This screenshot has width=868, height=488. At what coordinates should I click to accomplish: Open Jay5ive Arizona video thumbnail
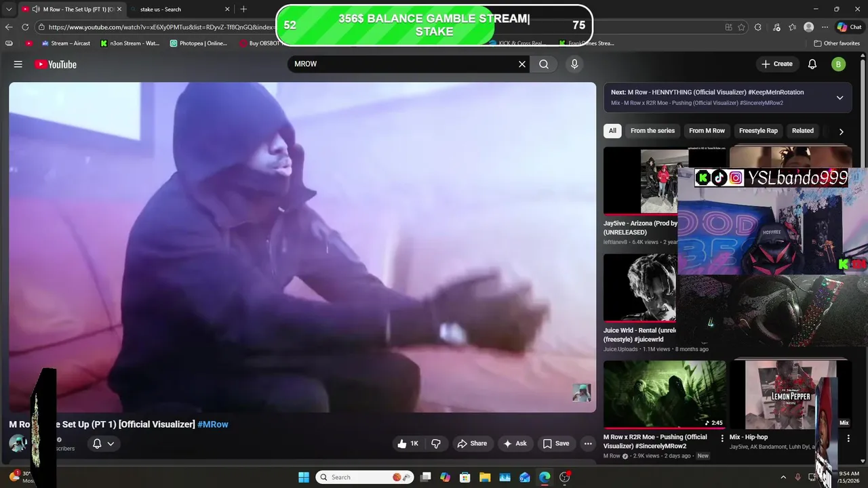(x=640, y=180)
